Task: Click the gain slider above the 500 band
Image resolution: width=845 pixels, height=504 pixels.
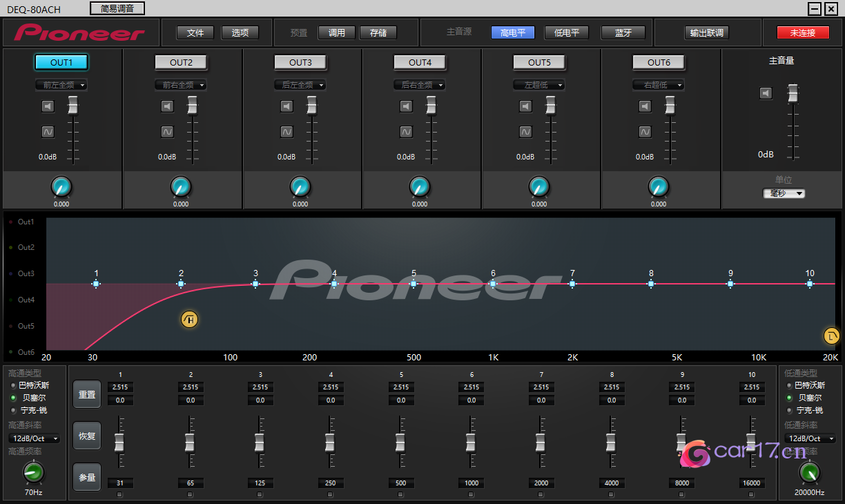Action: 400,441
